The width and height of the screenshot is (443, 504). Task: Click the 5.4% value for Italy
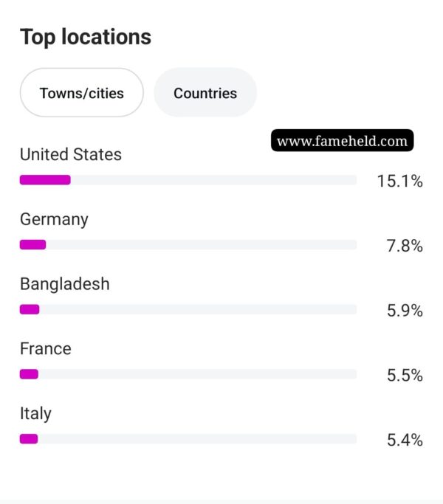point(405,440)
